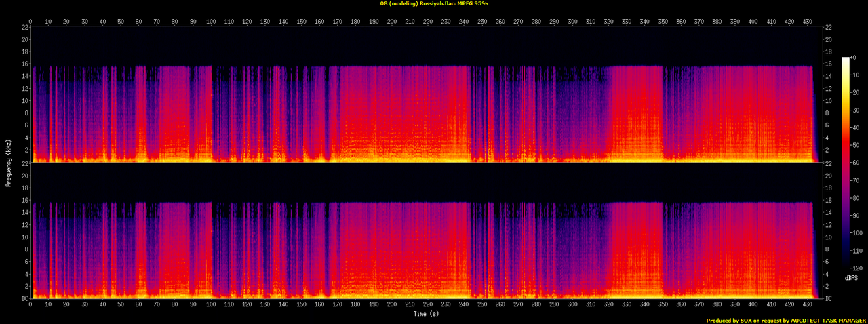This screenshot has height=324, width=868.
Task: Select the "-10" value on the dBFS scale
Action: tap(856, 75)
